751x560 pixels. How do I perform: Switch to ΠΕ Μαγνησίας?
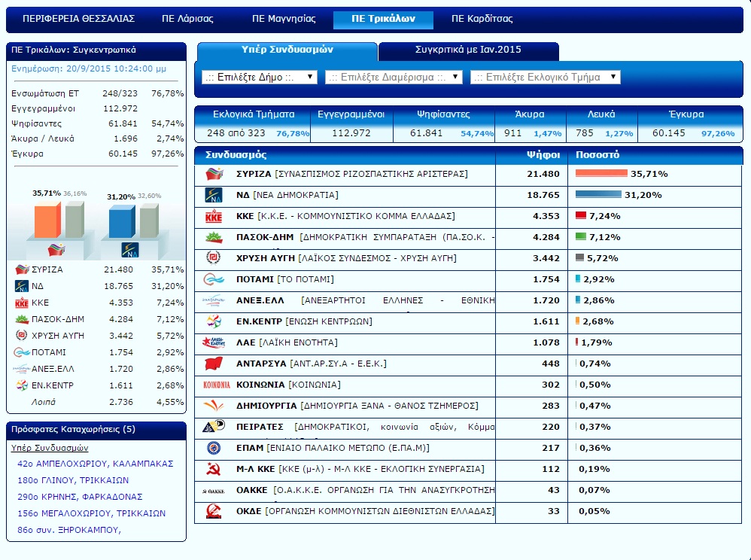[x=284, y=19]
